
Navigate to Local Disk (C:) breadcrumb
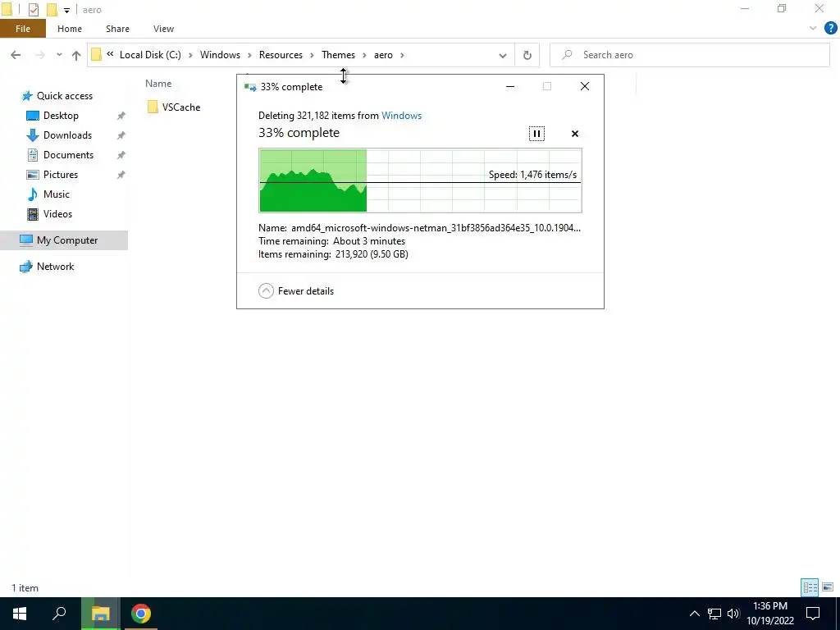pos(150,55)
